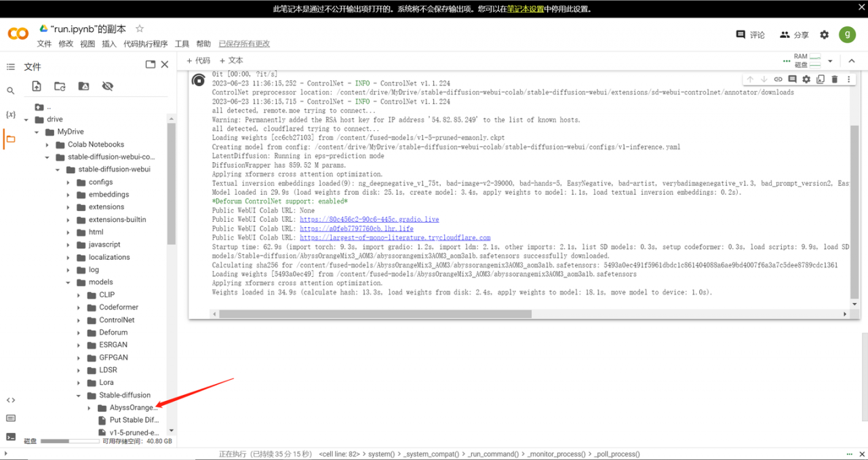
Task: Open the search panel in left sidebar
Action: click(10, 90)
